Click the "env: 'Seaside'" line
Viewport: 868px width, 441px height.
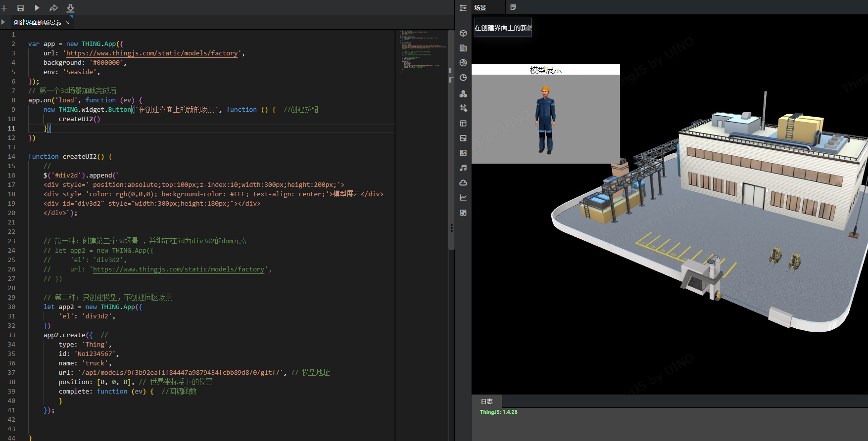pos(72,72)
